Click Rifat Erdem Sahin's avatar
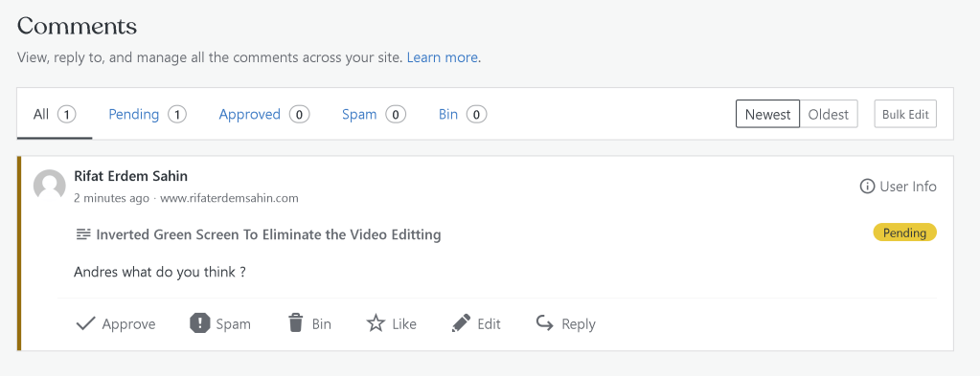This screenshot has width=980, height=376. 50,186
